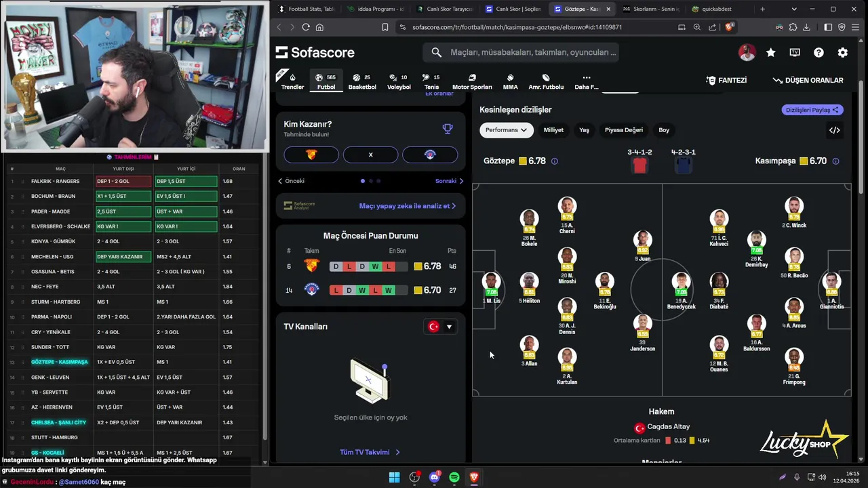This screenshot has height=488, width=868.
Task: Show info for Kasımpaşa 6.70 rating
Action: [x=835, y=161]
